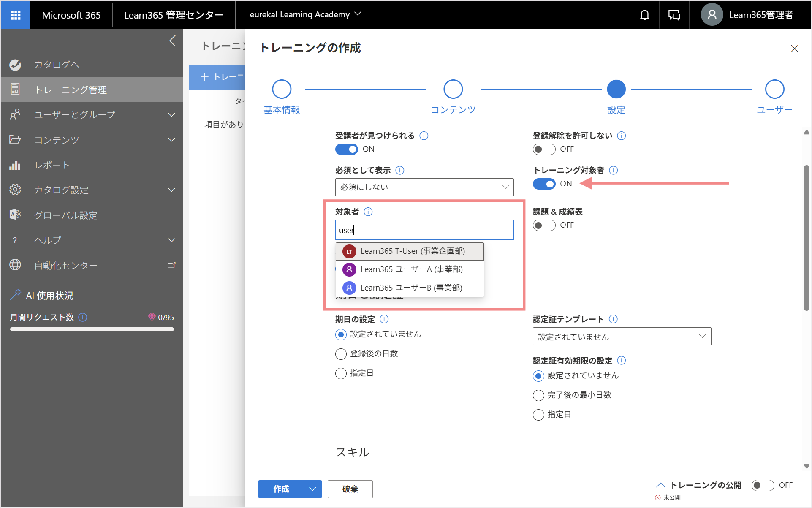Go to the 設定 step

click(616, 89)
